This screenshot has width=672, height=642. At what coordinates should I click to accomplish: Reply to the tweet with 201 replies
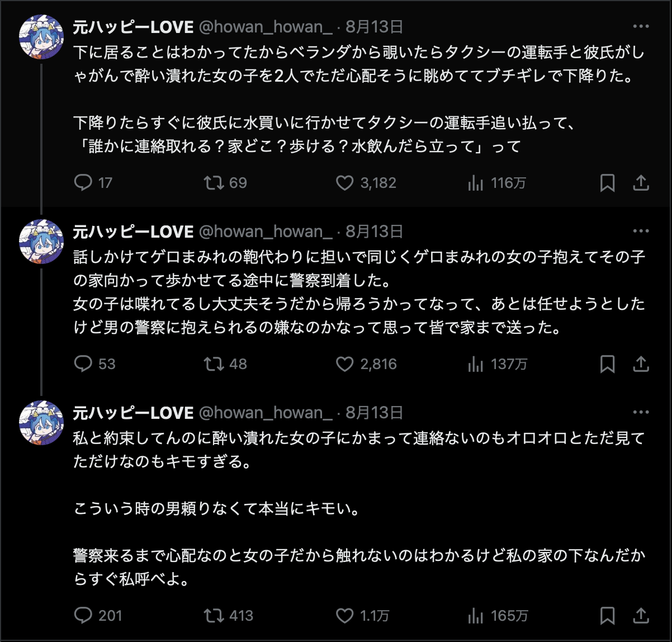(x=83, y=616)
